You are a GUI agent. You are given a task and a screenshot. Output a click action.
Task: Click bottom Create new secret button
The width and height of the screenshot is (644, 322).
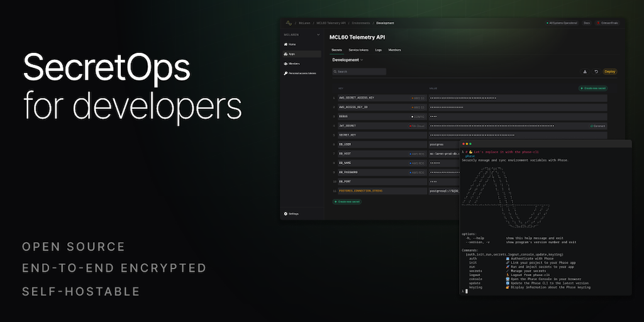pyautogui.click(x=347, y=202)
